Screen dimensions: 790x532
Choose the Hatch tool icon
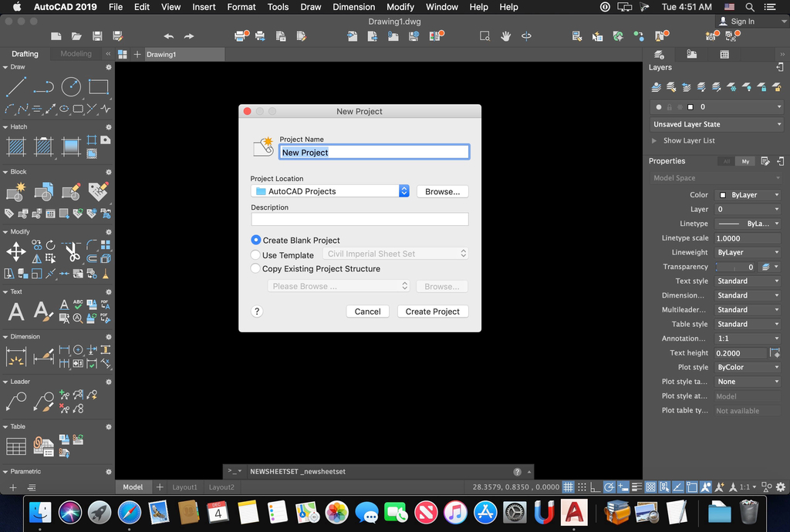click(x=16, y=146)
